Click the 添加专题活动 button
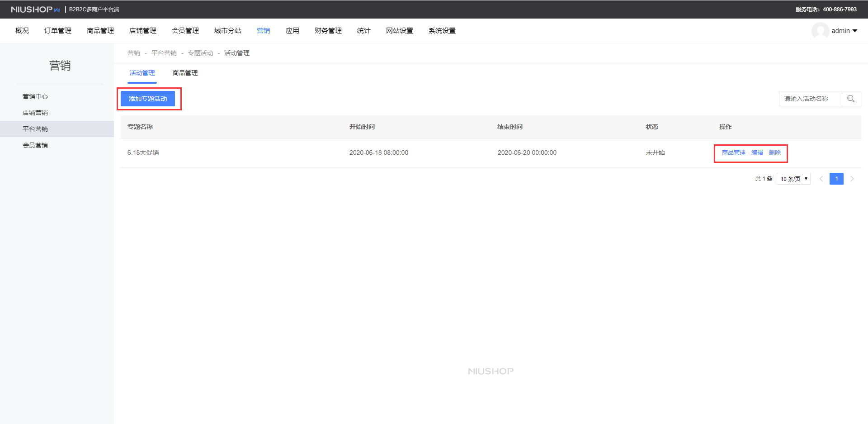The image size is (868, 424). (x=148, y=99)
